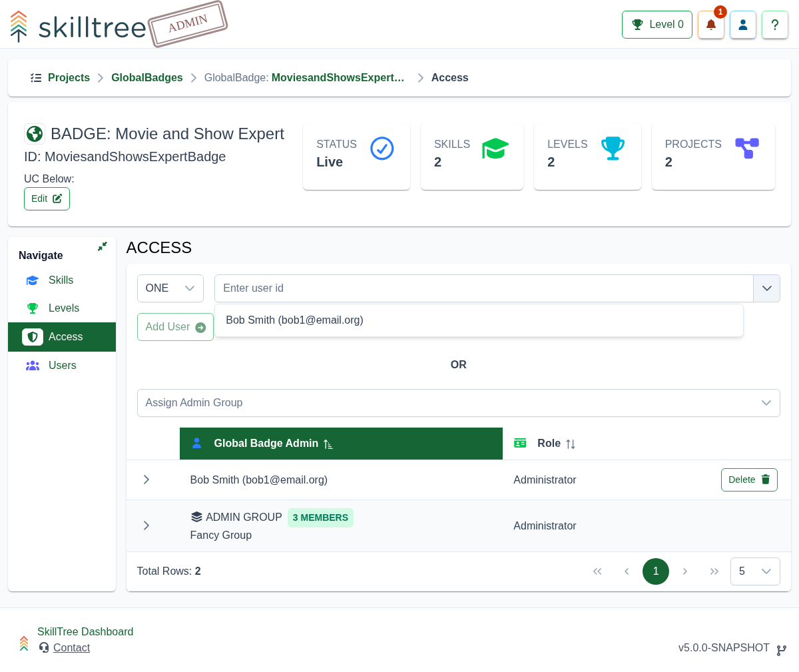Click the Projects diagram icon

point(747,149)
